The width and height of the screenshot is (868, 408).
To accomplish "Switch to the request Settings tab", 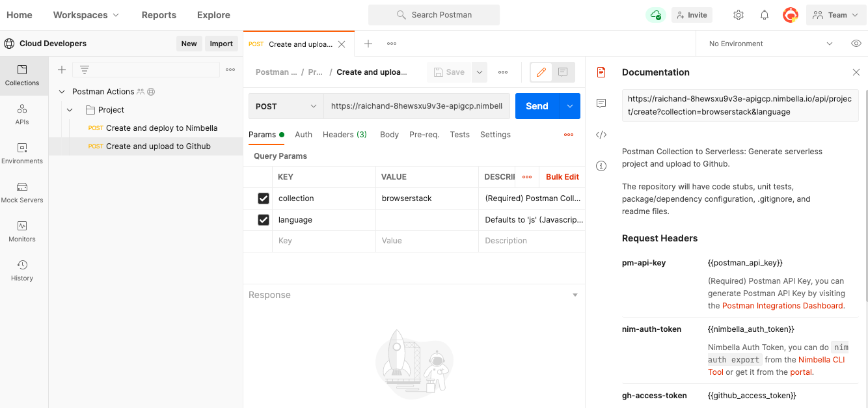I will [x=495, y=135].
